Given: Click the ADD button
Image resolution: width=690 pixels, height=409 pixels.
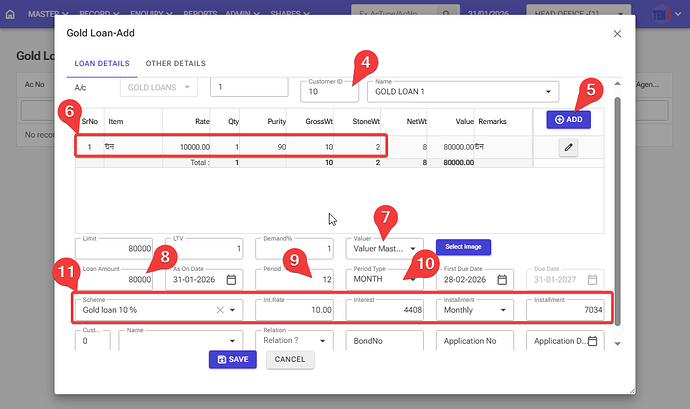Looking at the screenshot, I should tap(568, 119).
